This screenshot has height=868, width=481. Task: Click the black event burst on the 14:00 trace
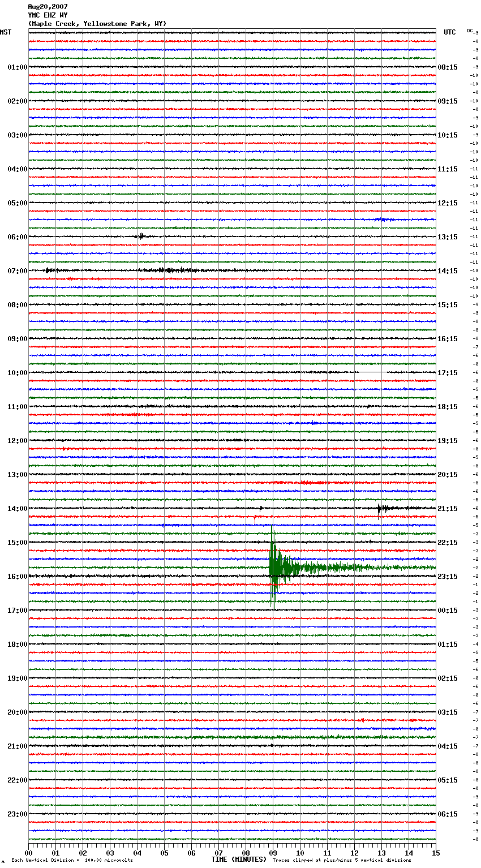click(x=383, y=509)
